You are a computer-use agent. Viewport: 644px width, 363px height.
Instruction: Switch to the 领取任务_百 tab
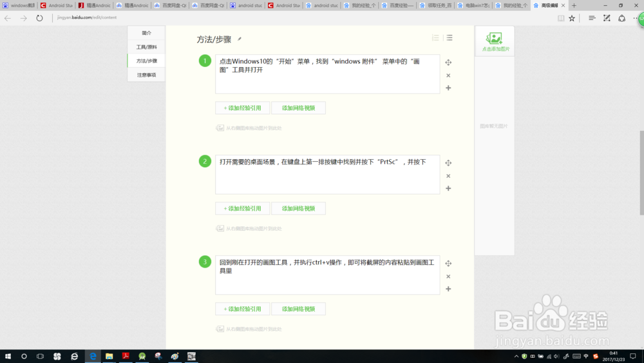point(435,5)
